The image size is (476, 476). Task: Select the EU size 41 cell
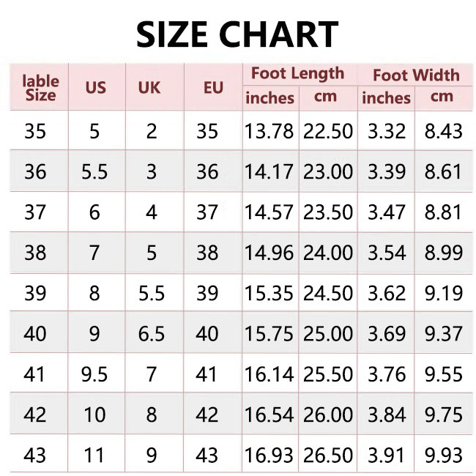[x=207, y=374]
